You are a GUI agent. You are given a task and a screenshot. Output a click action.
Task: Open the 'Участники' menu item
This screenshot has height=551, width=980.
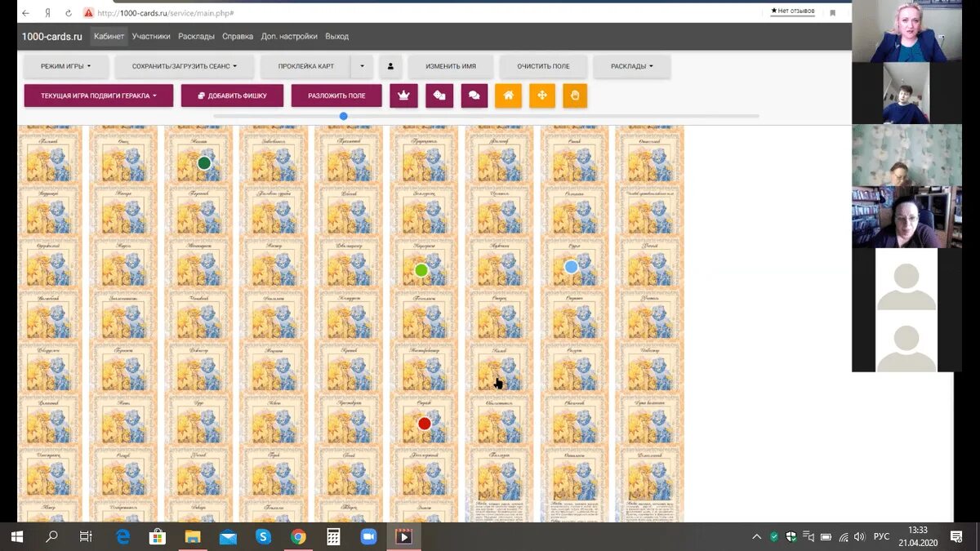point(151,36)
